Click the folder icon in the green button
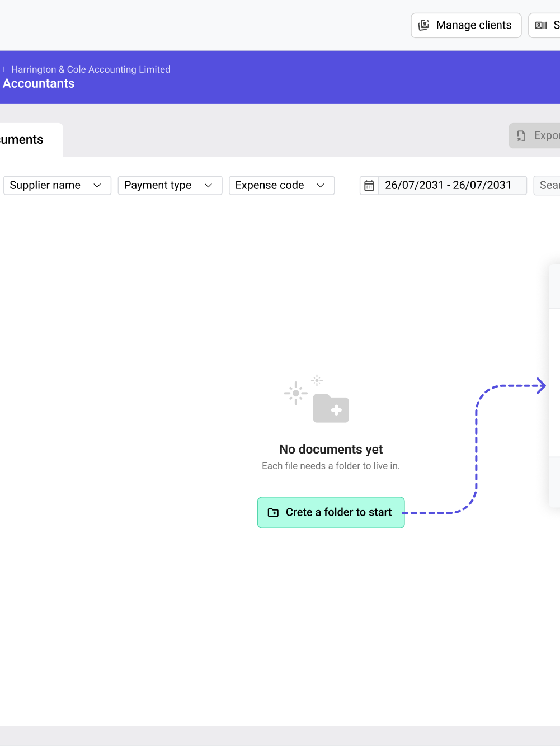The height and width of the screenshot is (746, 560). (x=273, y=513)
